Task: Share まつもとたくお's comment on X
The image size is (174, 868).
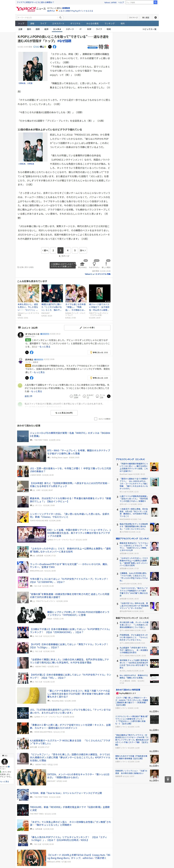Action: point(27,352)
